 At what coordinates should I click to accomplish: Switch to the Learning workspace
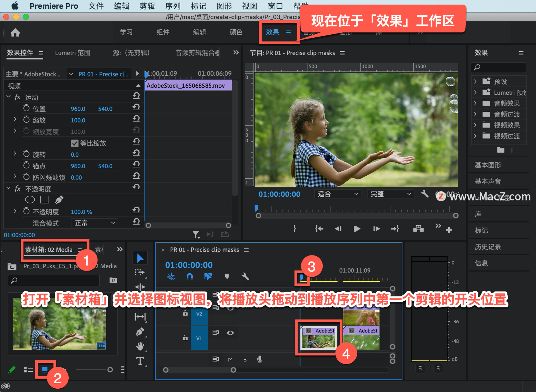126,32
